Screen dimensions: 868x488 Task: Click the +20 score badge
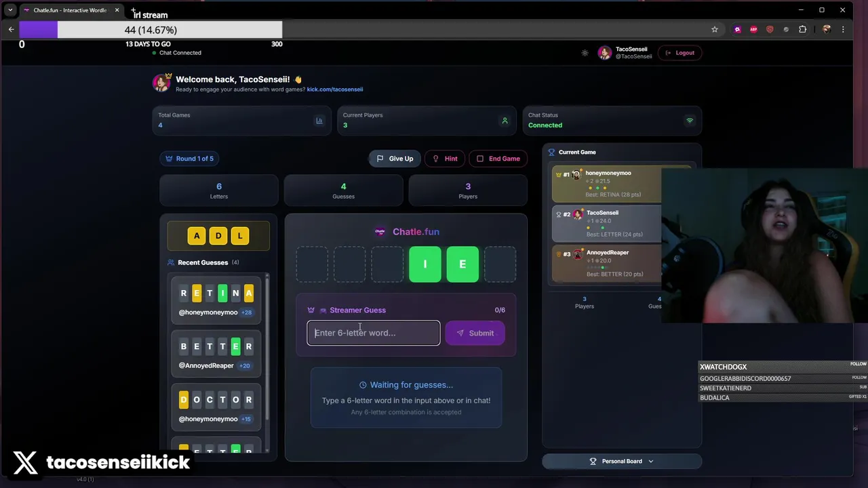[244, 366]
